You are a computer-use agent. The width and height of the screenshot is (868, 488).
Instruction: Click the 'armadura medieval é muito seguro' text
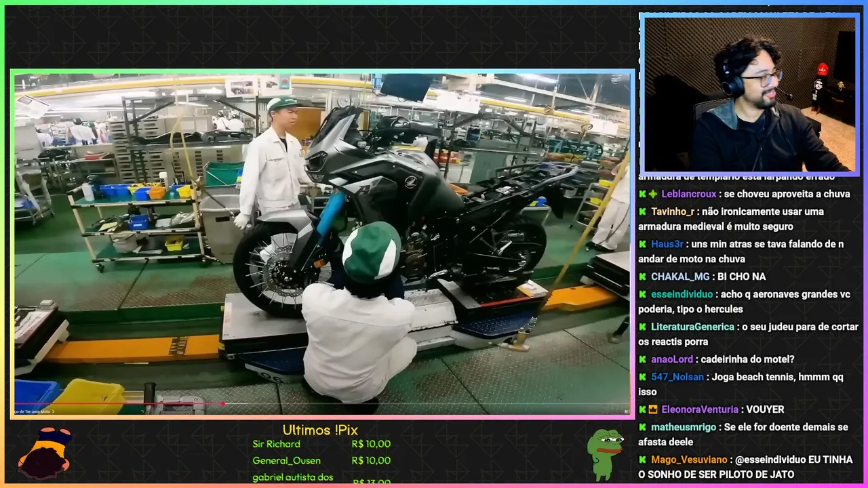click(715, 226)
